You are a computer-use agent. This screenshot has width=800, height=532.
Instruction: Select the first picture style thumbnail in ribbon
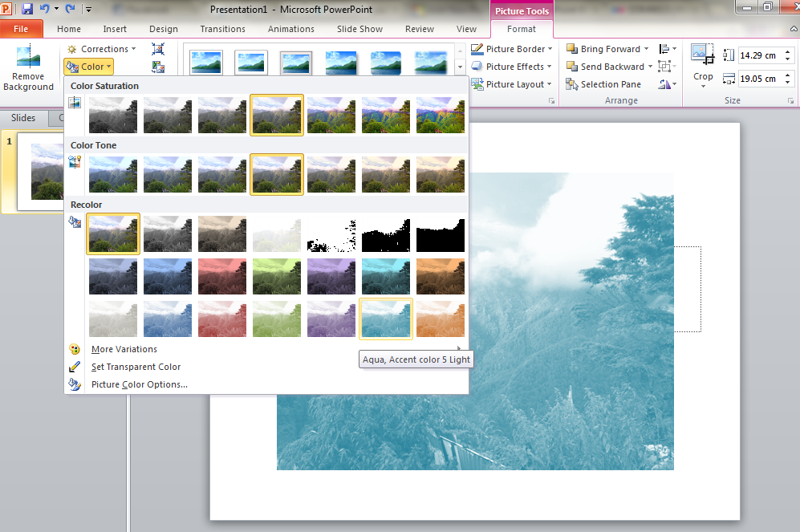(206, 63)
